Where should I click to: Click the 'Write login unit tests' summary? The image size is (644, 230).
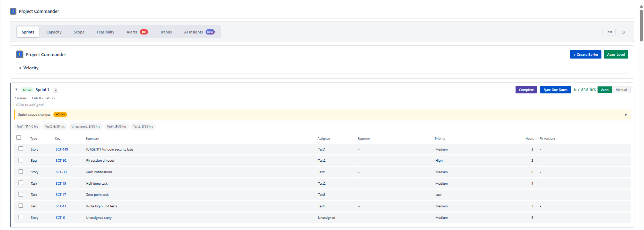click(x=102, y=206)
